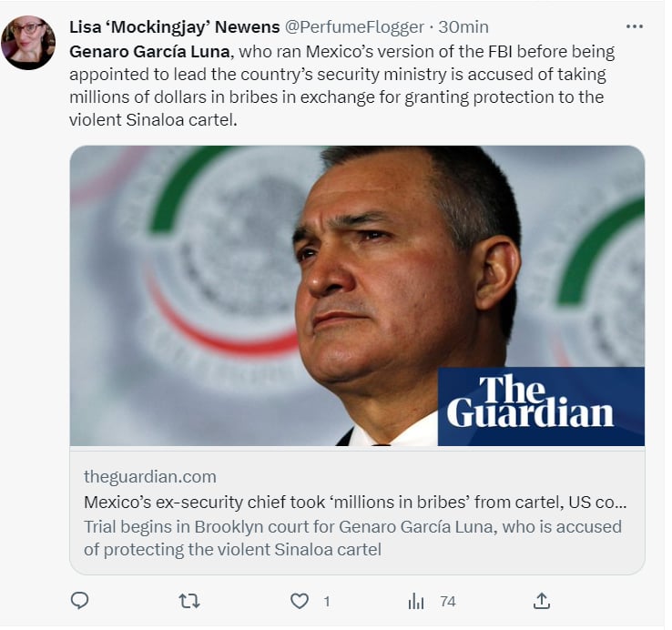This screenshot has height=630, width=672.
Task: Open Lisa Newens' profile picture avatar
Action: [x=28, y=43]
